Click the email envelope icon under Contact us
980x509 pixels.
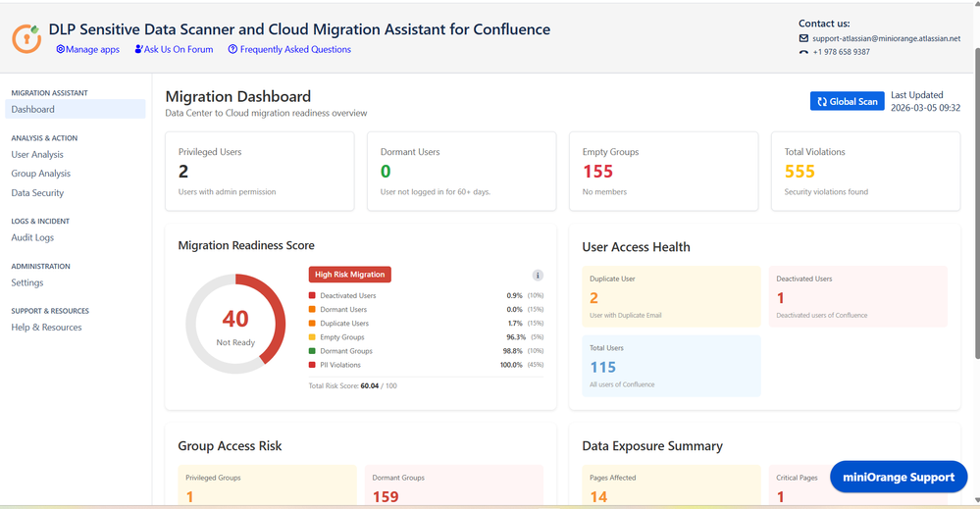pyautogui.click(x=803, y=38)
